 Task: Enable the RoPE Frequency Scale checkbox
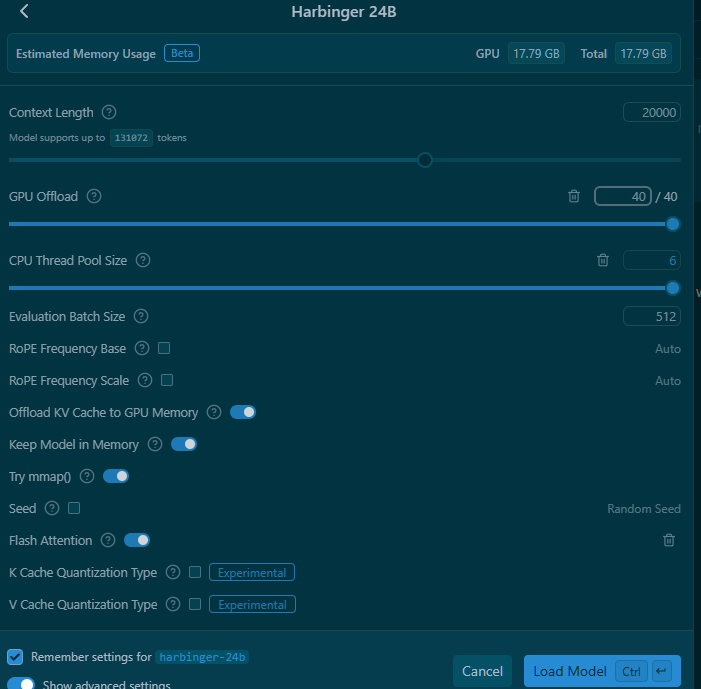(x=167, y=380)
